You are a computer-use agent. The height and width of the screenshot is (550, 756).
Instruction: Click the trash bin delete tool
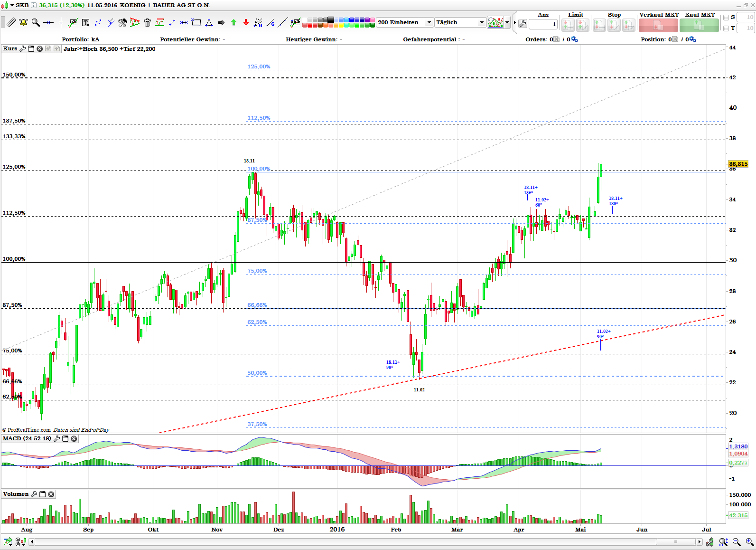pyautogui.click(x=147, y=22)
